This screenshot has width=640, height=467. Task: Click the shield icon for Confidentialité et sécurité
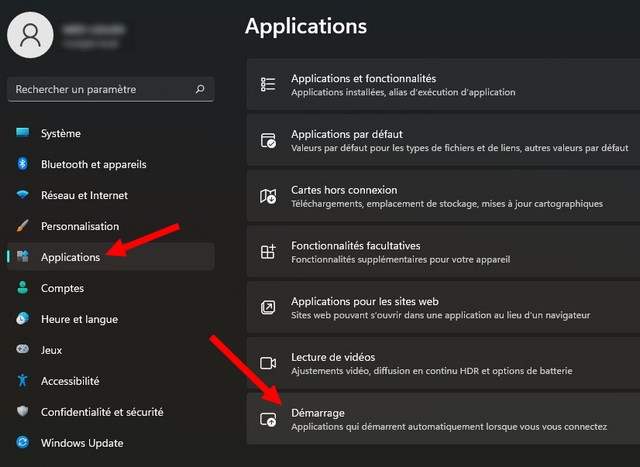click(x=22, y=411)
